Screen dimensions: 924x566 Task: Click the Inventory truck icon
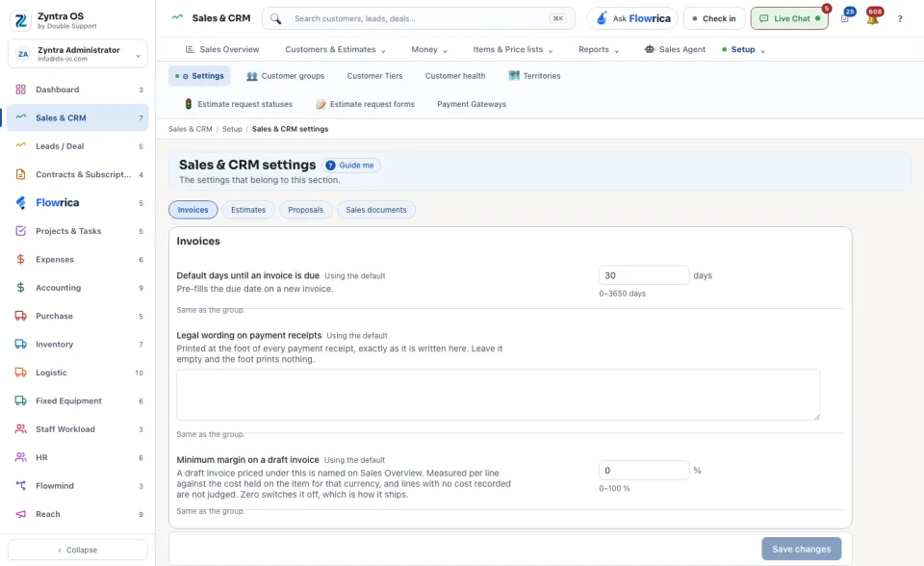coord(20,345)
